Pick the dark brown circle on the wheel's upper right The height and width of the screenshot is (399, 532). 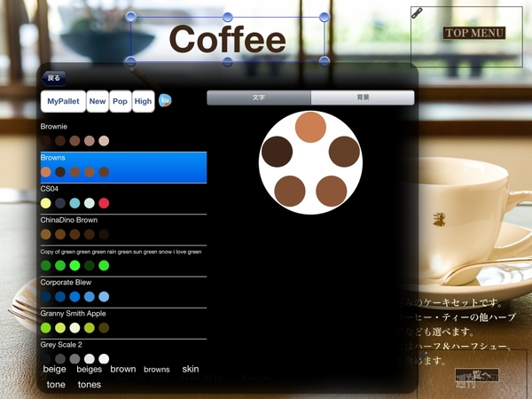(344, 152)
